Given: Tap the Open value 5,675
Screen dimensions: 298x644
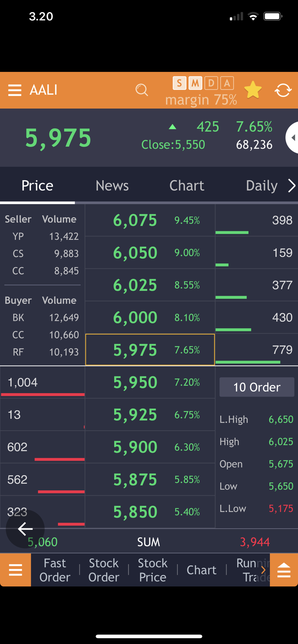Looking at the screenshot, I should [x=281, y=464].
